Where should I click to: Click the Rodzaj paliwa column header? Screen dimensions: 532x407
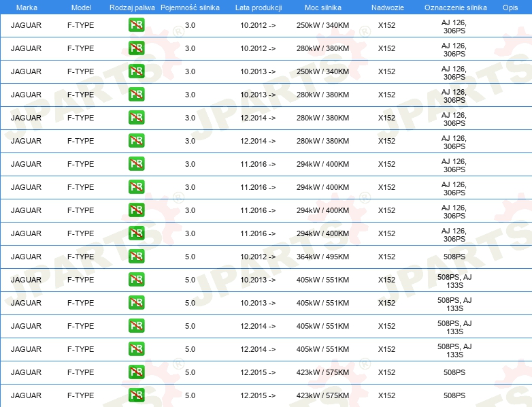[x=132, y=7]
